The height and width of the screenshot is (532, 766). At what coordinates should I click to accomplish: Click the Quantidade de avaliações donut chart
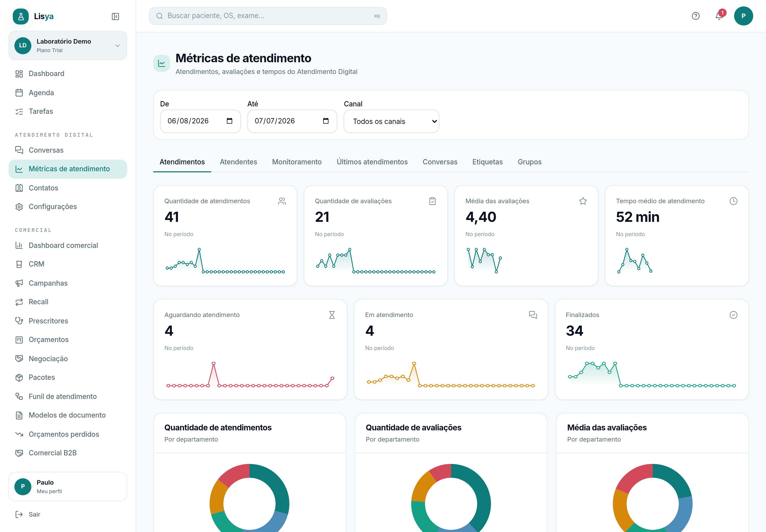point(451,498)
